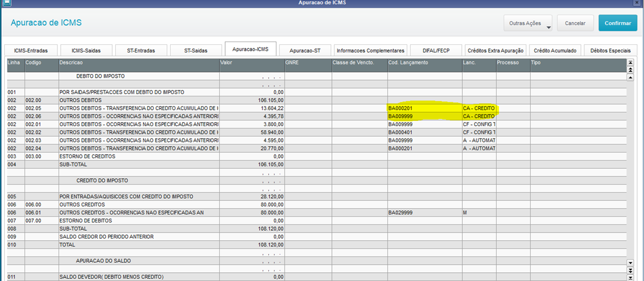Click the single down arrow scroll icon
Image resolution: width=644 pixels, height=281 pixels.
click(631, 262)
